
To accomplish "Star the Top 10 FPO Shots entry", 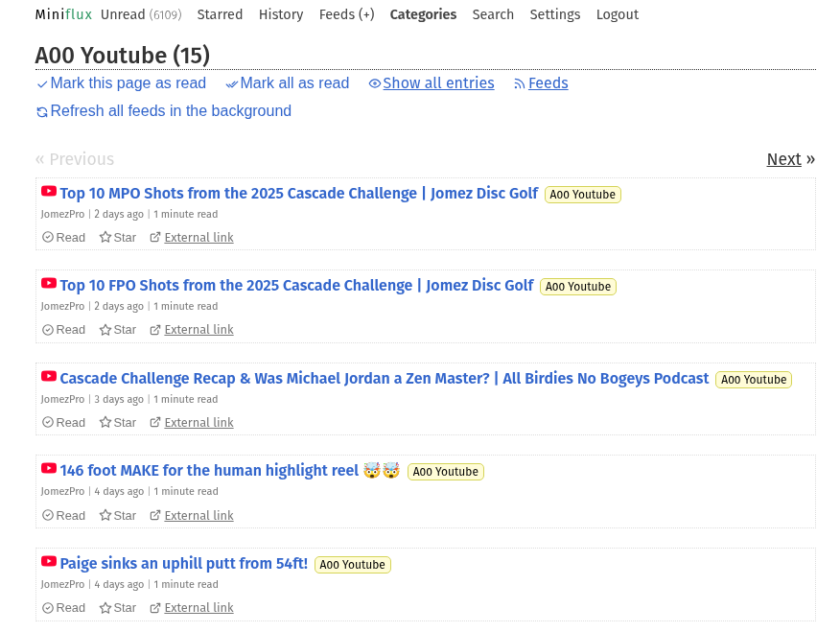I will [117, 330].
